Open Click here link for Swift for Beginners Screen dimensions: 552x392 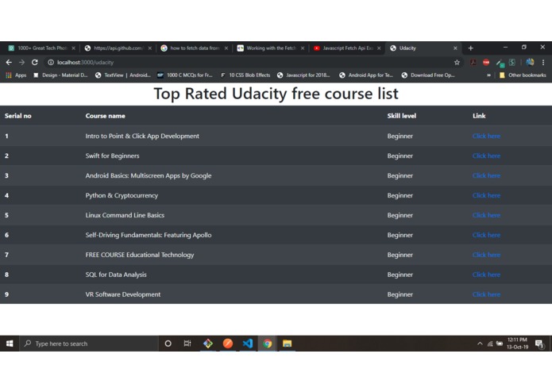click(486, 156)
